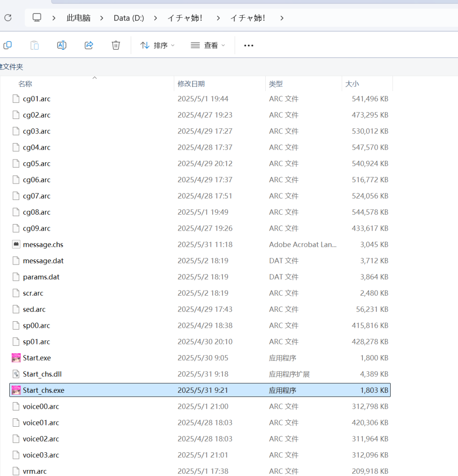Select the message.chs file
458x476 pixels.
click(x=43, y=245)
